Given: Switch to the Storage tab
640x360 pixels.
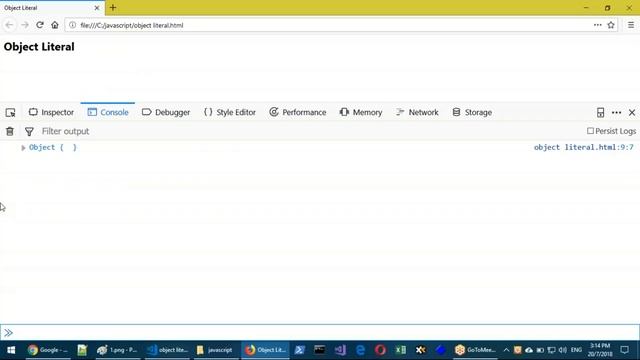Looking at the screenshot, I should click(472, 112).
